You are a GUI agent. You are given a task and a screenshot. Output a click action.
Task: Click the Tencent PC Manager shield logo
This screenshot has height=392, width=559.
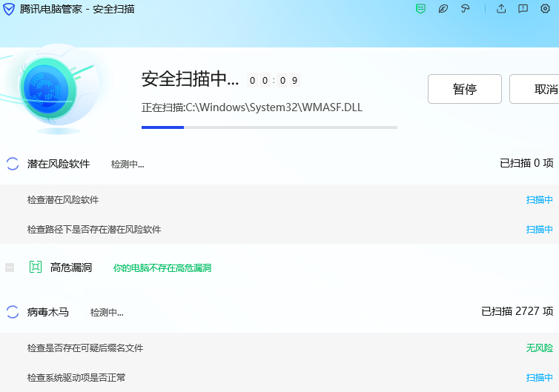(x=9, y=9)
